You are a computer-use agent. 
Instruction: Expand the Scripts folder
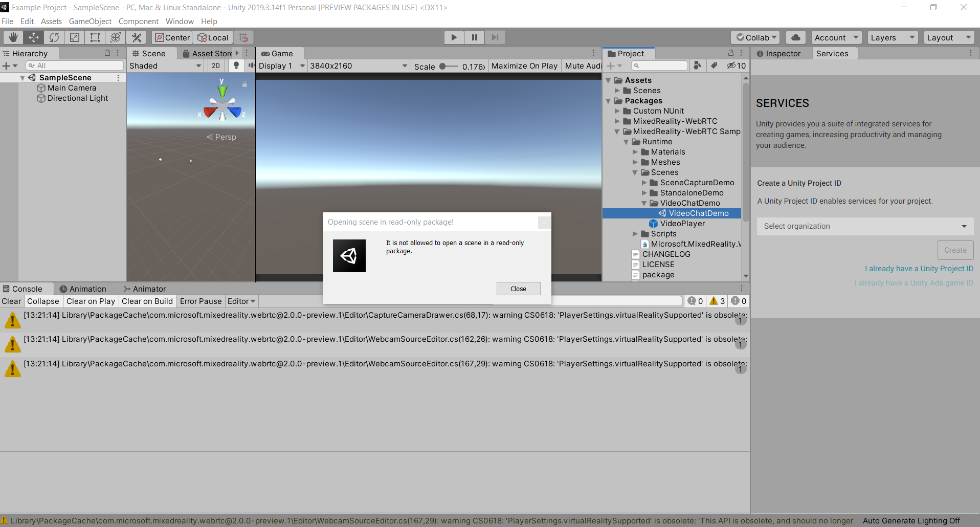click(636, 234)
